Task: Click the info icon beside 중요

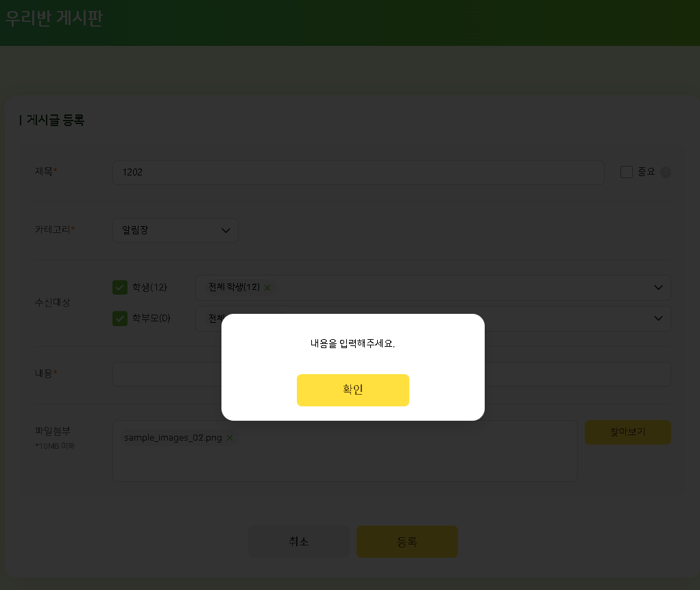Action: tap(666, 172)
